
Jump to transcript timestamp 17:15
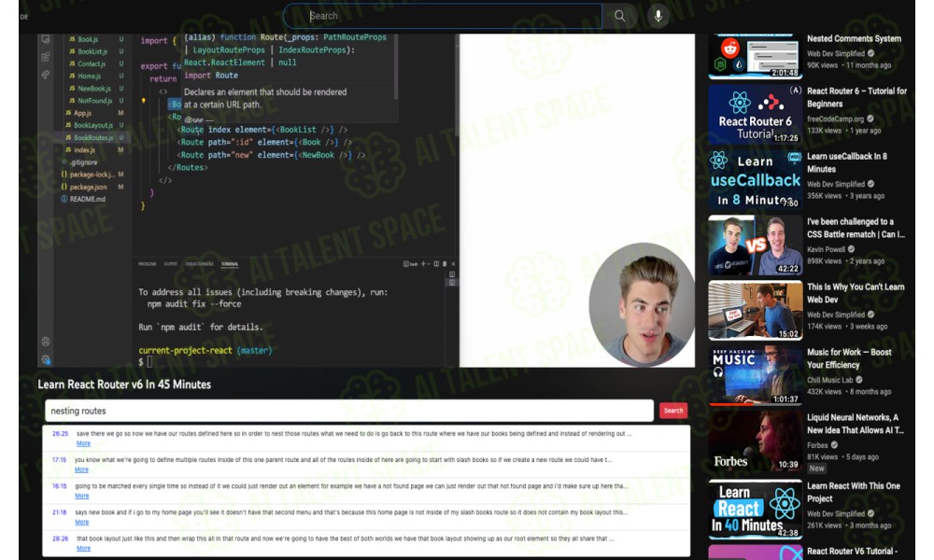click(59, 460)
